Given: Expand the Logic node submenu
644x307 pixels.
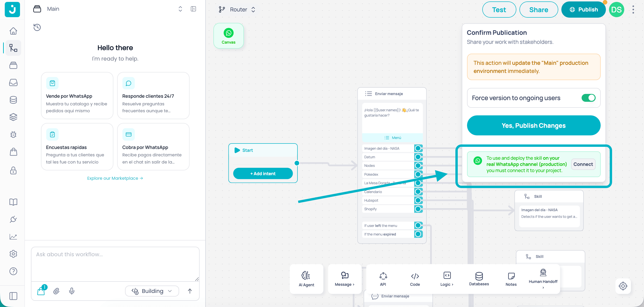Looking at the screenshot, I should [x=447, y=279].
